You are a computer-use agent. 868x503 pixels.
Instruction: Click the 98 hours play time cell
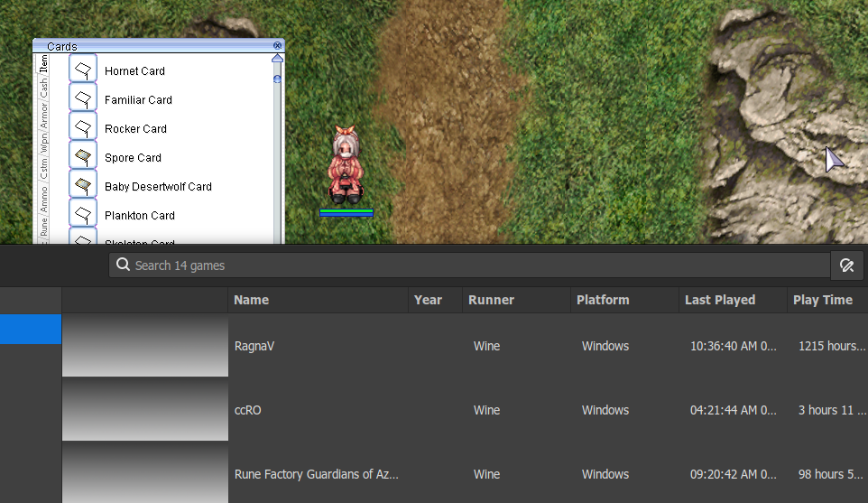click(x=830, y=474)
